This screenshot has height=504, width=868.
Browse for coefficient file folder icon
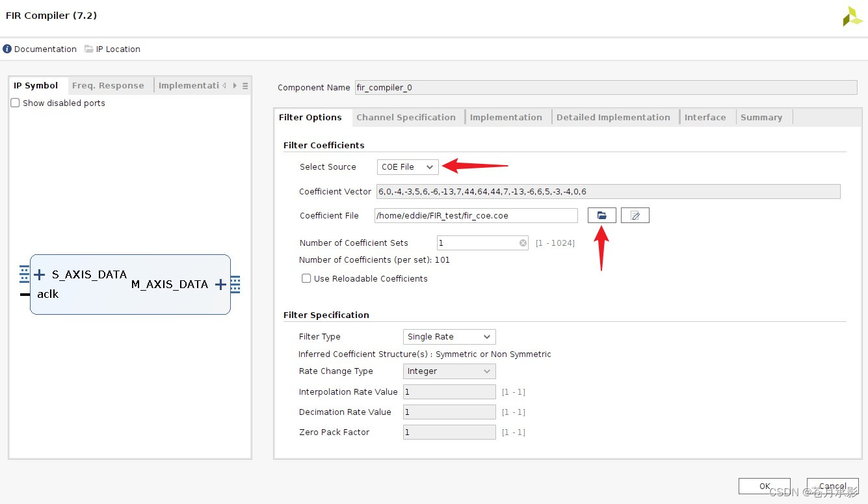[602, 215]
